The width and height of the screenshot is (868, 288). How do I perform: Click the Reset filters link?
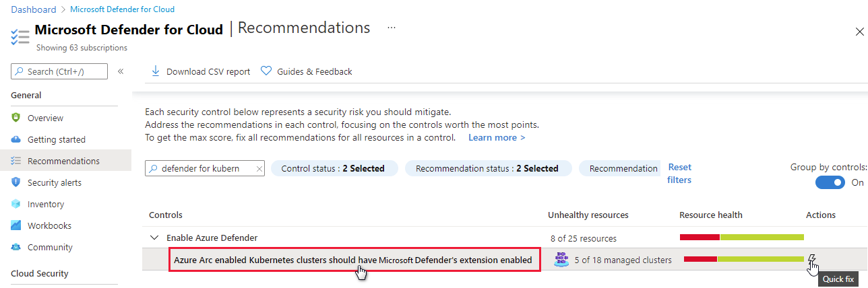pyautogui.click(x=679, y=174)
